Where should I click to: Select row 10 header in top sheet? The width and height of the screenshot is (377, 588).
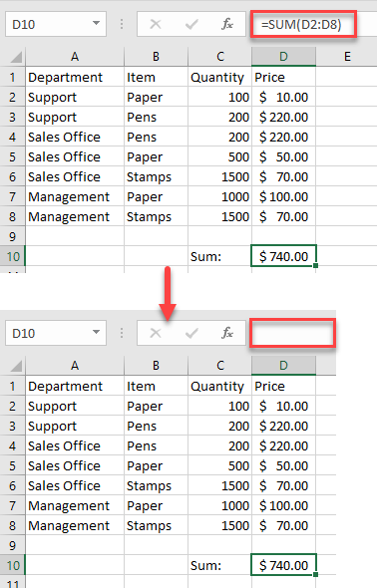coord(12,256)
